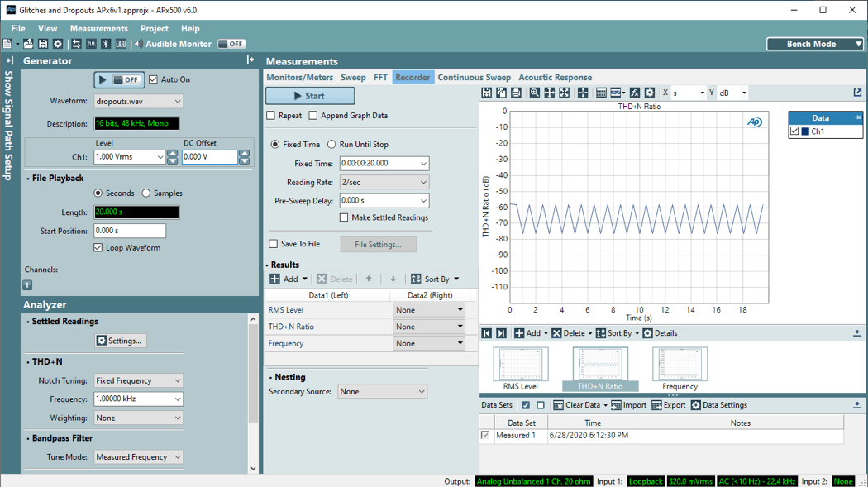Jump to first result with the skip-back icon
This screenshot has height=487, width=868.
pyautogui.click(x=487, y=333)
